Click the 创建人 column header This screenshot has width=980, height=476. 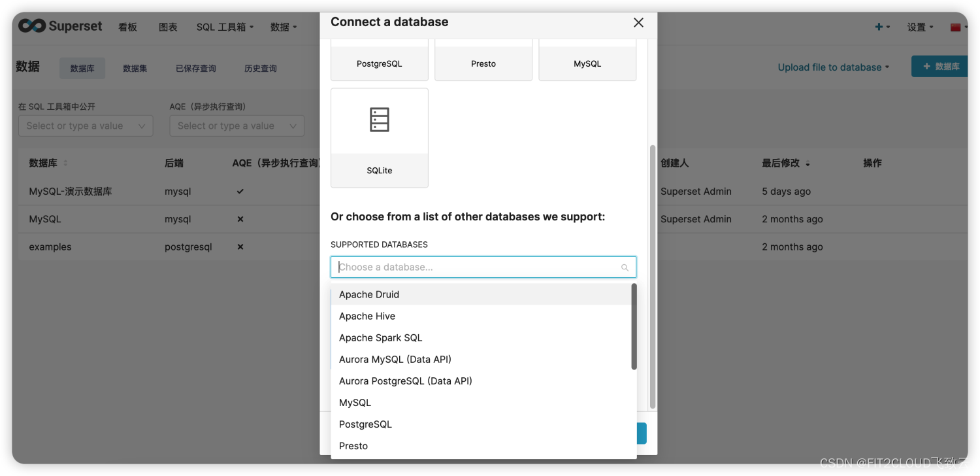[674, 163]
